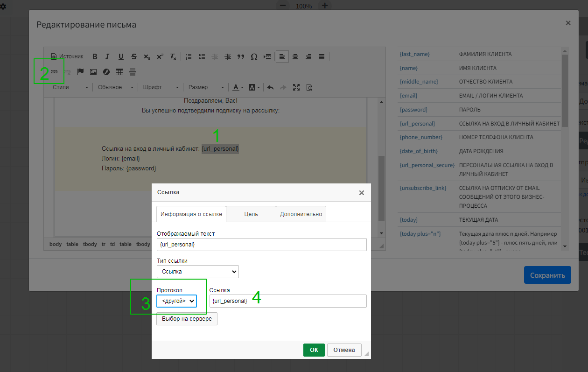Toggle italic text formatting
The image size is (588, 372).
click(107, 56)
